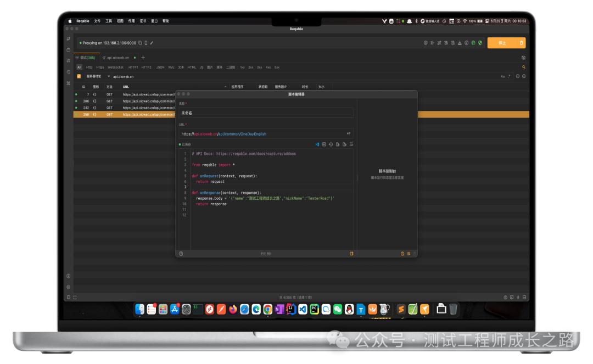The width and height of the screenshot is (593, 364).
Task: Click the 状态码 column header
Action: (x=263, y=87)
